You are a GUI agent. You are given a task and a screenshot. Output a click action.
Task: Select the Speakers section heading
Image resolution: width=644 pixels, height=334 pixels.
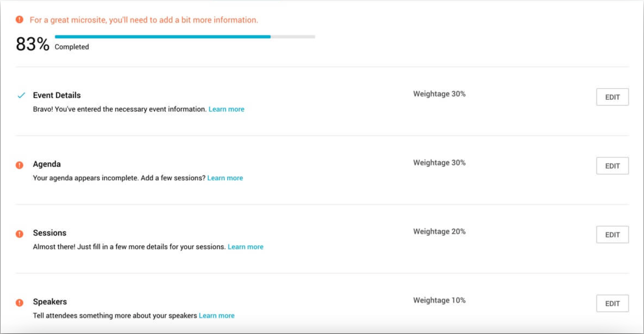(50, 302)
